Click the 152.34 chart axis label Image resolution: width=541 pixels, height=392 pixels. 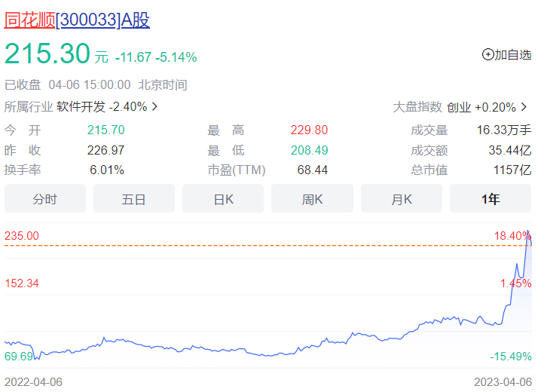pos(22,283)
